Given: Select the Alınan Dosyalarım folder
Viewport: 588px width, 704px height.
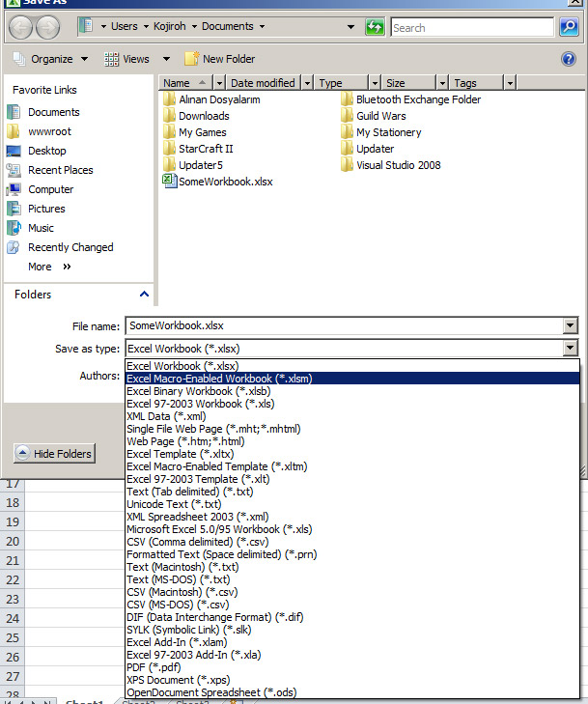Looking at the screenshot, I should coord(211,99).
